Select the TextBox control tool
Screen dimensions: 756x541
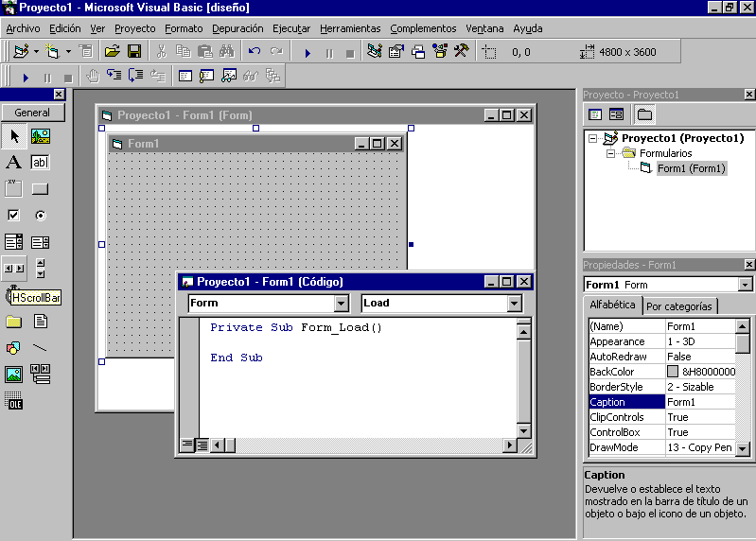[41, 163]
